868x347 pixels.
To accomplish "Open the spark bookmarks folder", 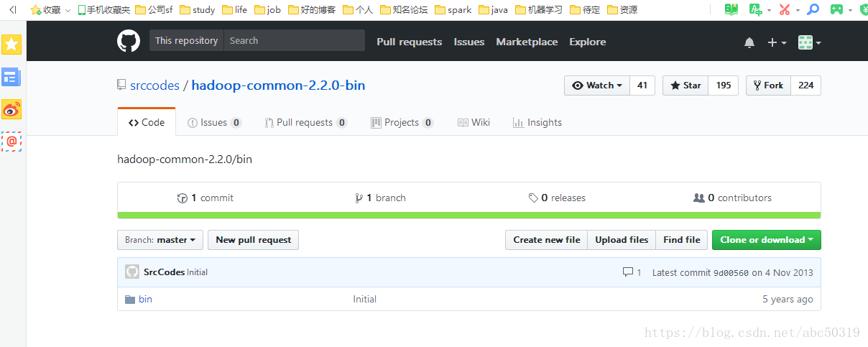I will 453,10.
